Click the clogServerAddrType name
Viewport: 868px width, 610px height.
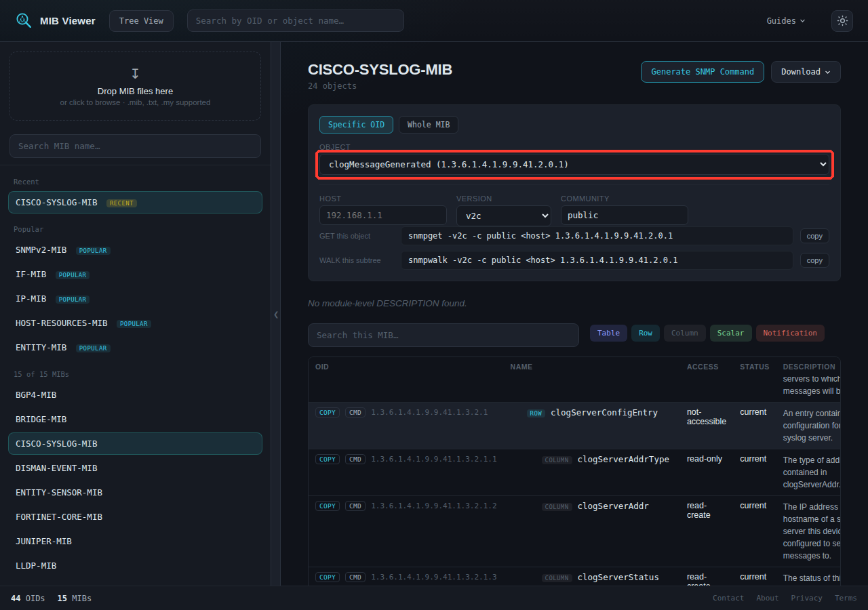pos(623,460)
